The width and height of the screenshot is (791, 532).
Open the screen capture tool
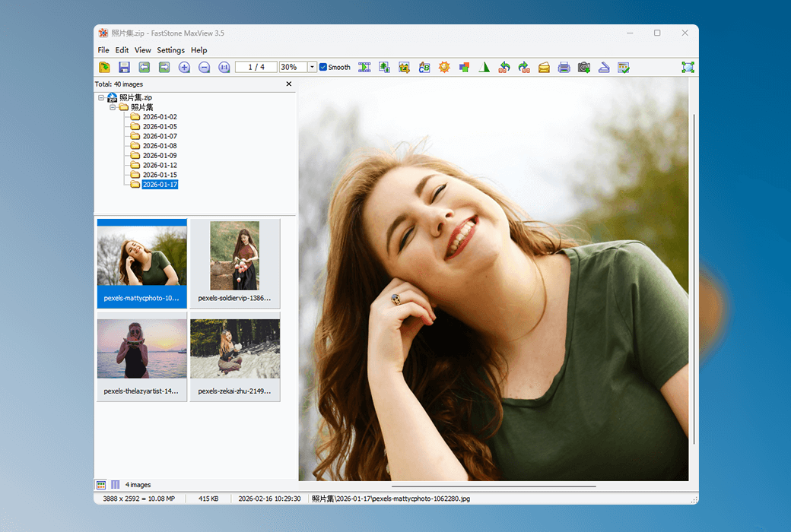tap(583, 67)
